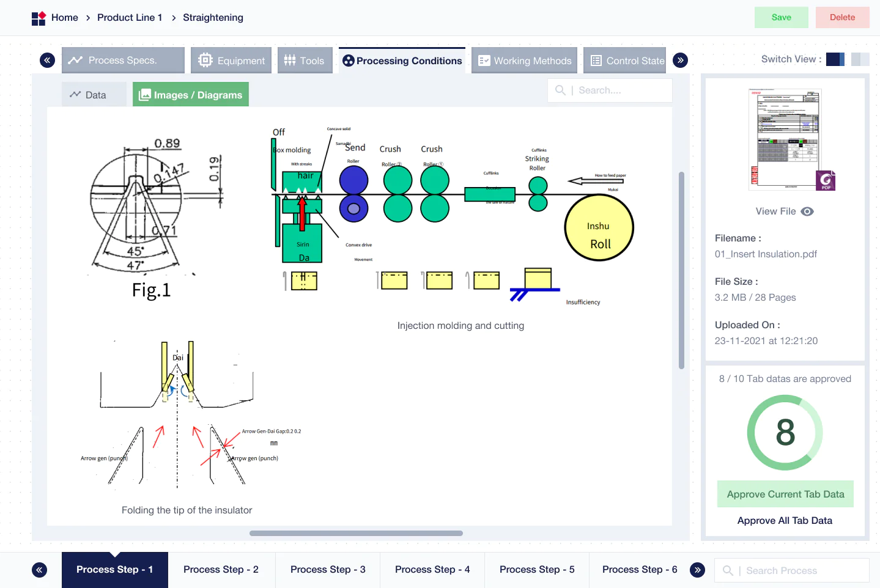Click the Straightening breadcrumb

click(x=213, y=18)
